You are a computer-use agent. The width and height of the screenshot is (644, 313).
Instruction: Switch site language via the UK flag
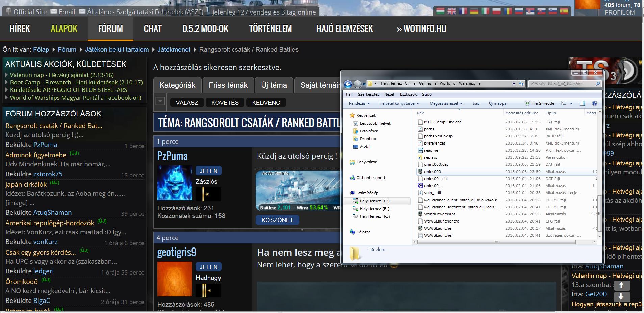coord(452,11)
